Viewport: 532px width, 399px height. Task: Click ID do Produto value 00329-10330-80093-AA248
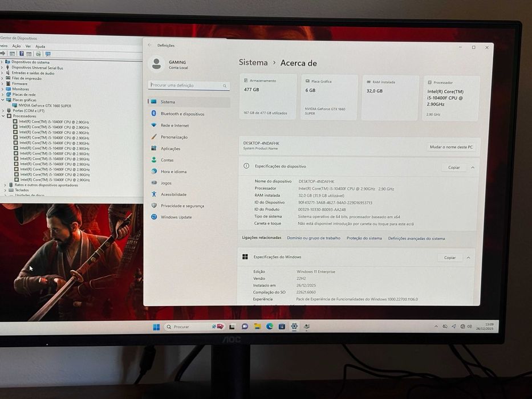pos(322,210)
